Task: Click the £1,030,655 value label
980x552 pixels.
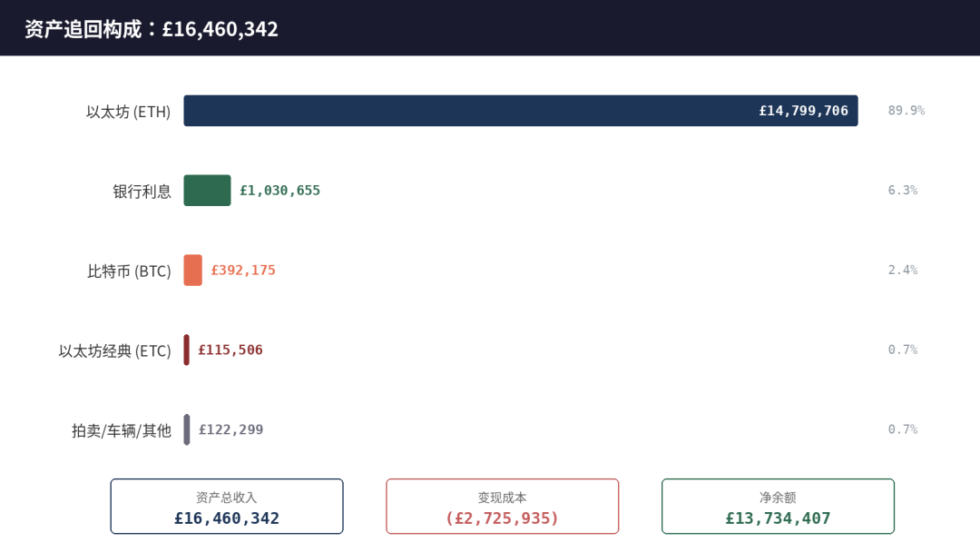Action: pyautogui.click(x=280, y=191)
